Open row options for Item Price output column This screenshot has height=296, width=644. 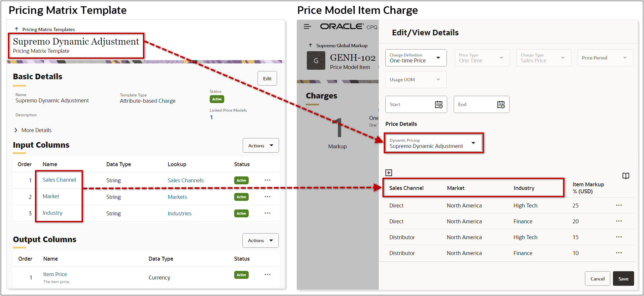tap(268, 275)
